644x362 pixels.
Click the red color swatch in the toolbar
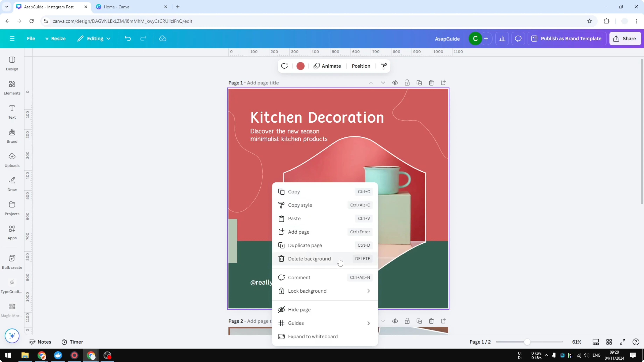[300, 66]
